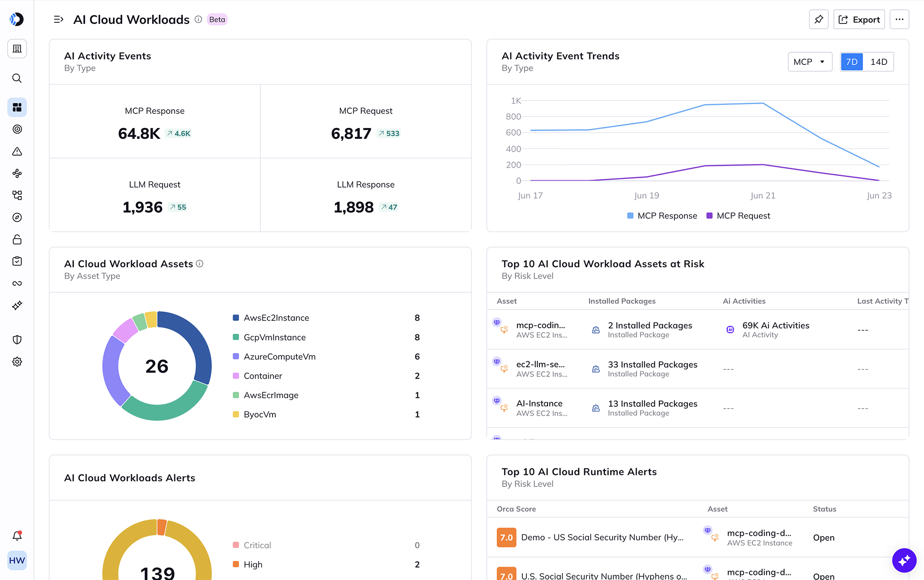This screenshot has height=580, width=924.
Task: Open the alerts triangle icon in sidebar
Action: (17, 151)
